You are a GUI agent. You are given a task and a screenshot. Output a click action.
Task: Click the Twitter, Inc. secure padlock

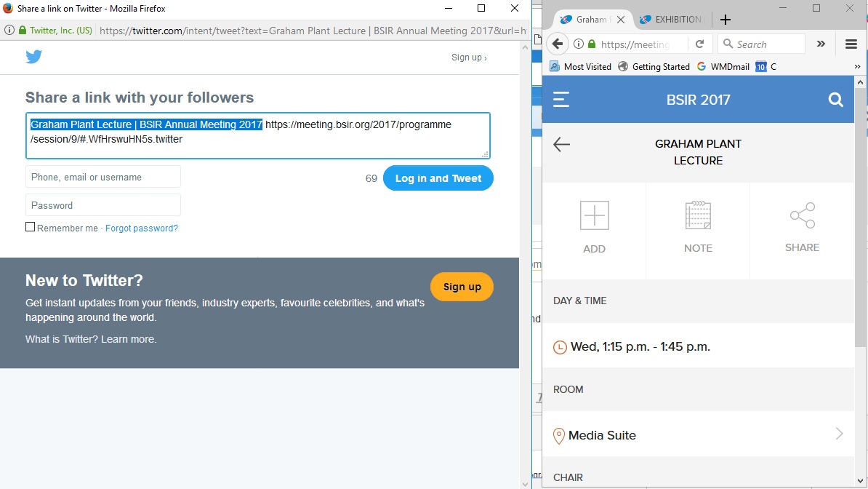click(x=23, y=31)
